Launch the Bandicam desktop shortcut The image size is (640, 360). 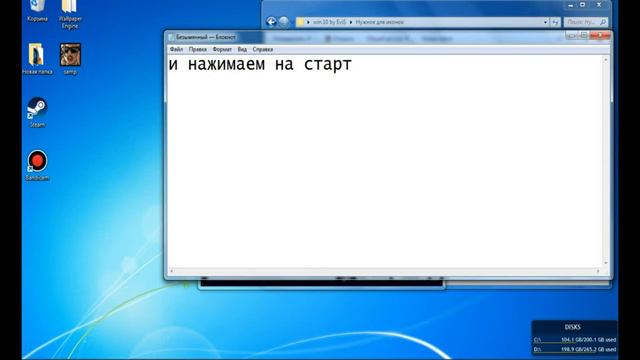pyautogui.click(x=37, y=165)
